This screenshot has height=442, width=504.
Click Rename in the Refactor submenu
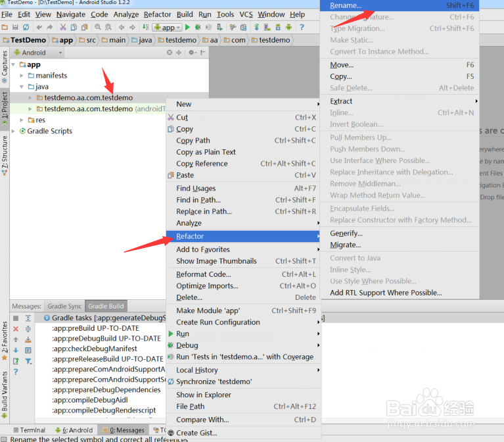tap(400, 5)
